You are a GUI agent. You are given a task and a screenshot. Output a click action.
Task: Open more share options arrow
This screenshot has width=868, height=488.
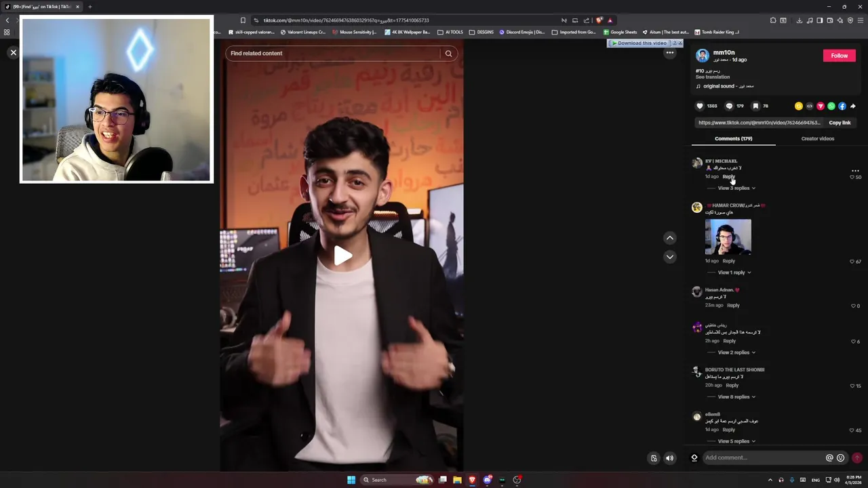point(852,106)
